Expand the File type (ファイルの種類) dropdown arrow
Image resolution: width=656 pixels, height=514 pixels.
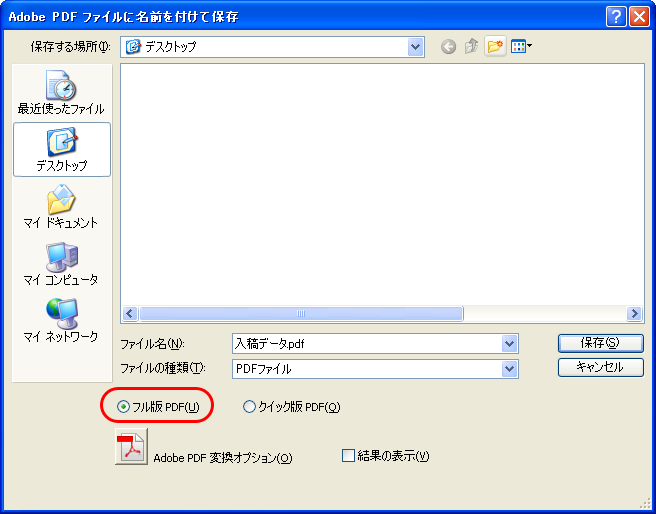pos(509,369)
